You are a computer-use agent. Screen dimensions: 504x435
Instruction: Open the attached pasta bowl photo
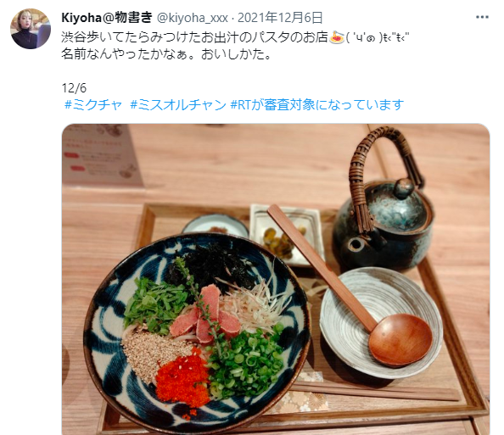(x=276, y=279)
